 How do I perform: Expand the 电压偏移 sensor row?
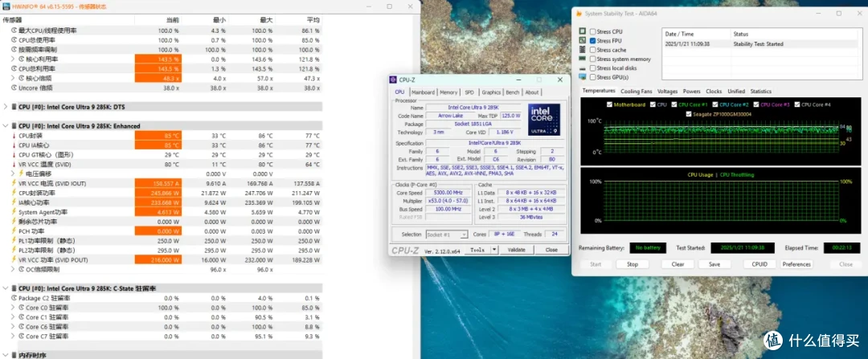(x=14, y=173)
